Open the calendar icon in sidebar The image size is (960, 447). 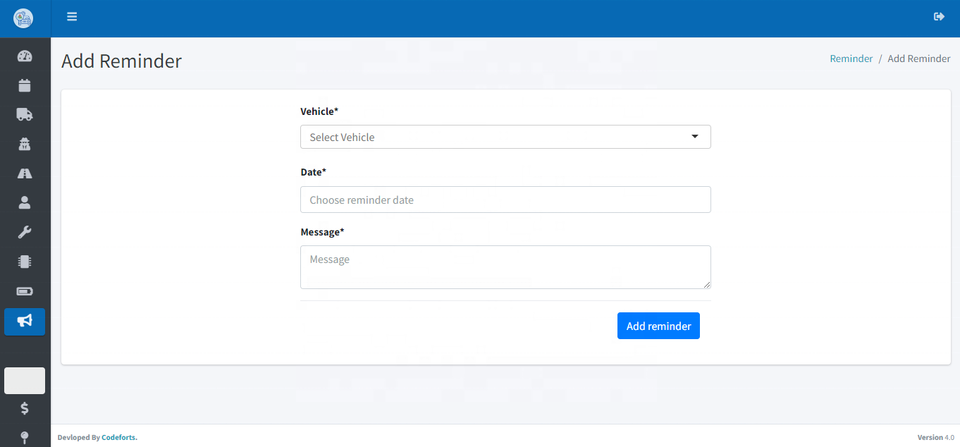[x=25, y=85]
